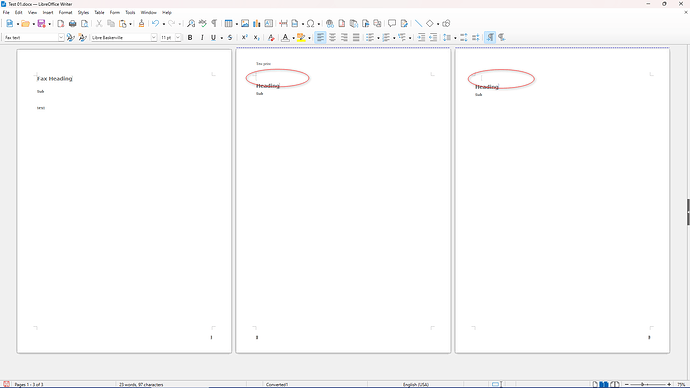Viewport: 690px width, 388px height.
Task: Open the File menu
Action: 6,13
